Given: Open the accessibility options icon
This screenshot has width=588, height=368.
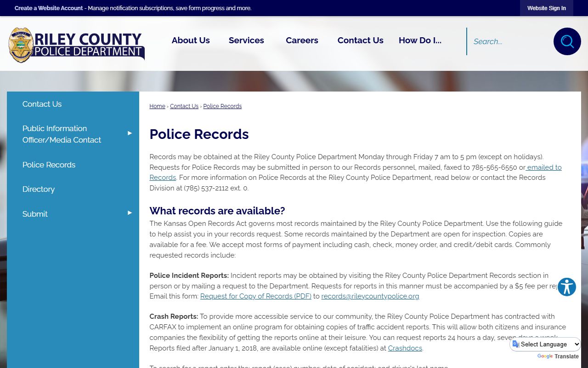Looking at the screenshot, I should pos(567,287).
